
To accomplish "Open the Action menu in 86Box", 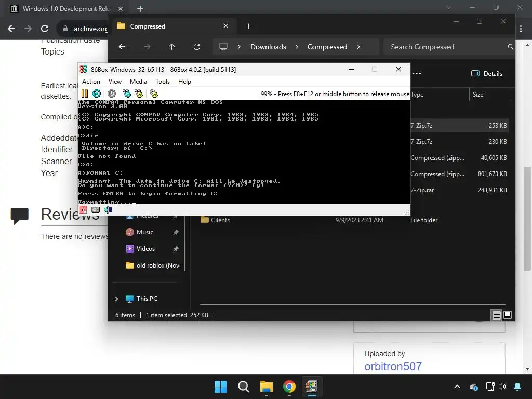I will [91, 82].
